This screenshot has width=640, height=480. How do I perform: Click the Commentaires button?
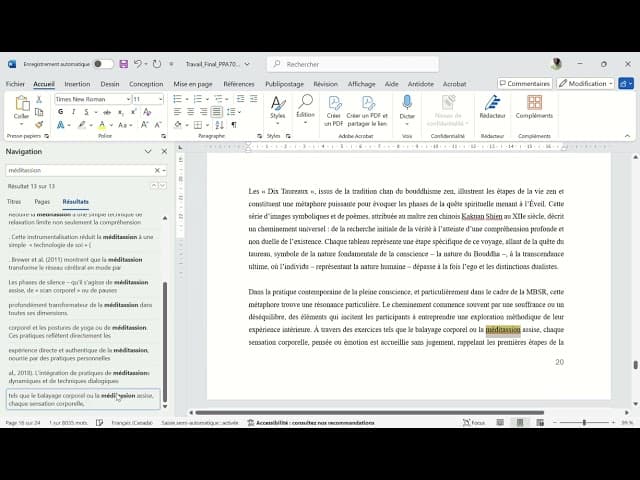click(524, 84)
